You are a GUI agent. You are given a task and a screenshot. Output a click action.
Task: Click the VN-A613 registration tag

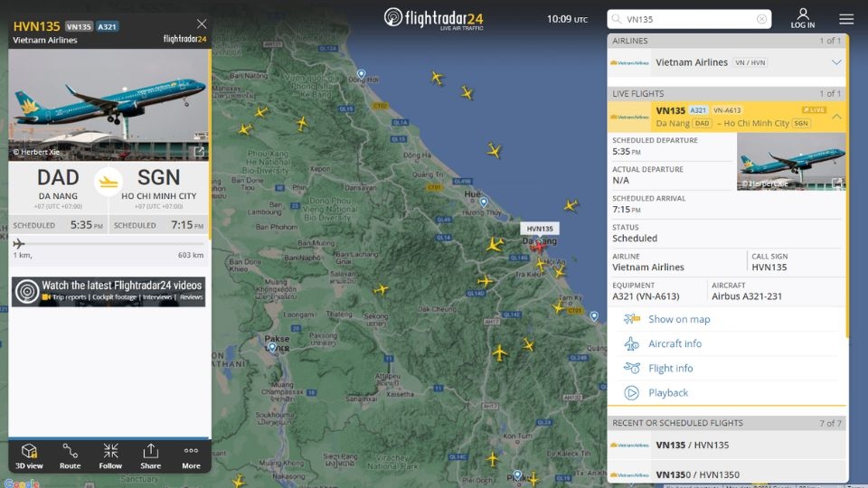tap(727, 110)
